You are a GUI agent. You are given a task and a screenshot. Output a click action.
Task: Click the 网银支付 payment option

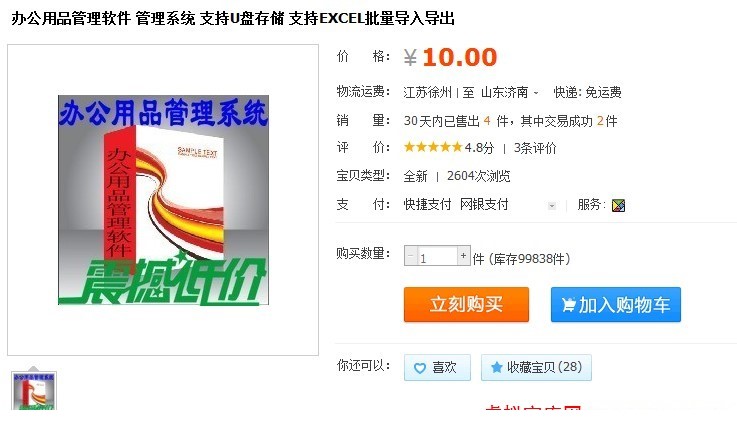(484, 205)
